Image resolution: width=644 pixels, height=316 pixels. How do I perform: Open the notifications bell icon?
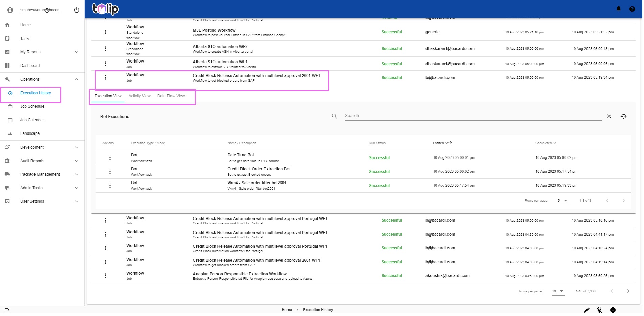619,9
